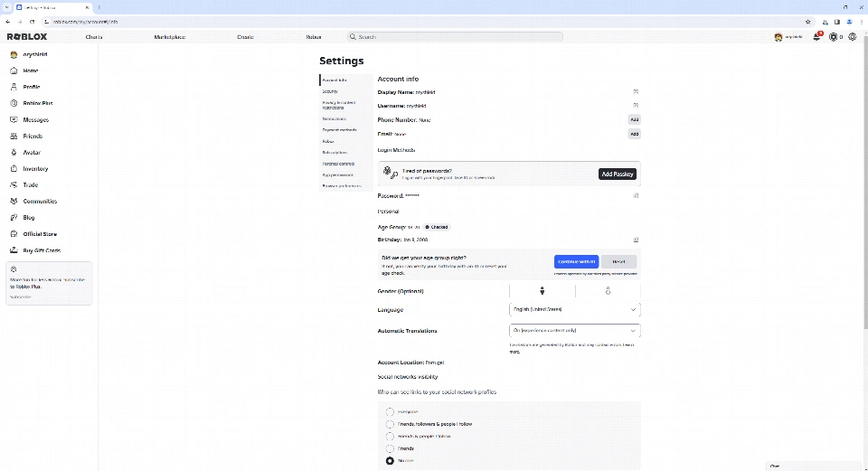Click the Avatar icon in sidebar
868x471 pixels.
(14, 152)
